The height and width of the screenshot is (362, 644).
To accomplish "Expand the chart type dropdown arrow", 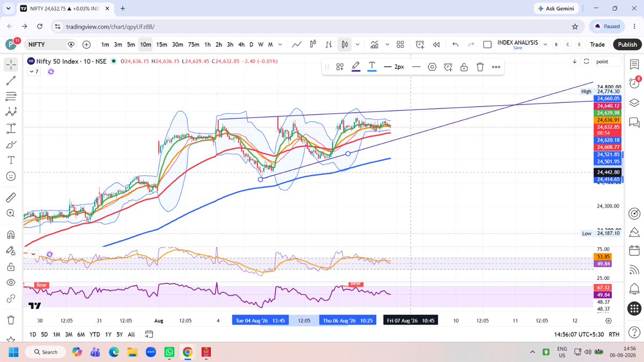I will pos(358,45).
